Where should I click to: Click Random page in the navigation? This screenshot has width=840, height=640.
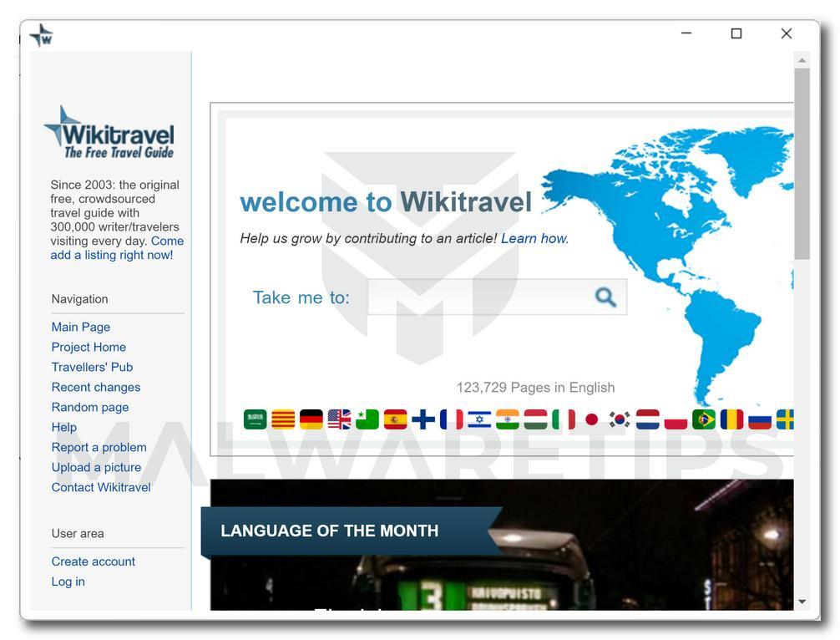(89, 407)
